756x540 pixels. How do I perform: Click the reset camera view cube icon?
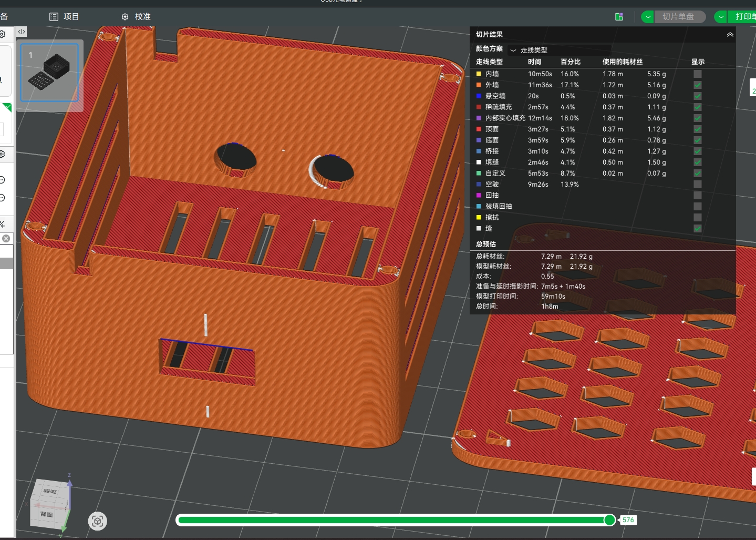point(97,521)
